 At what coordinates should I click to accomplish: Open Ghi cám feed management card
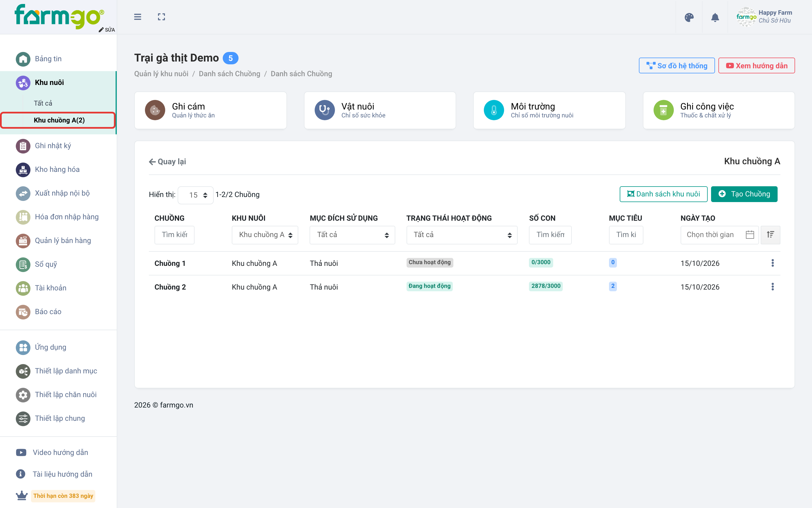210,110
